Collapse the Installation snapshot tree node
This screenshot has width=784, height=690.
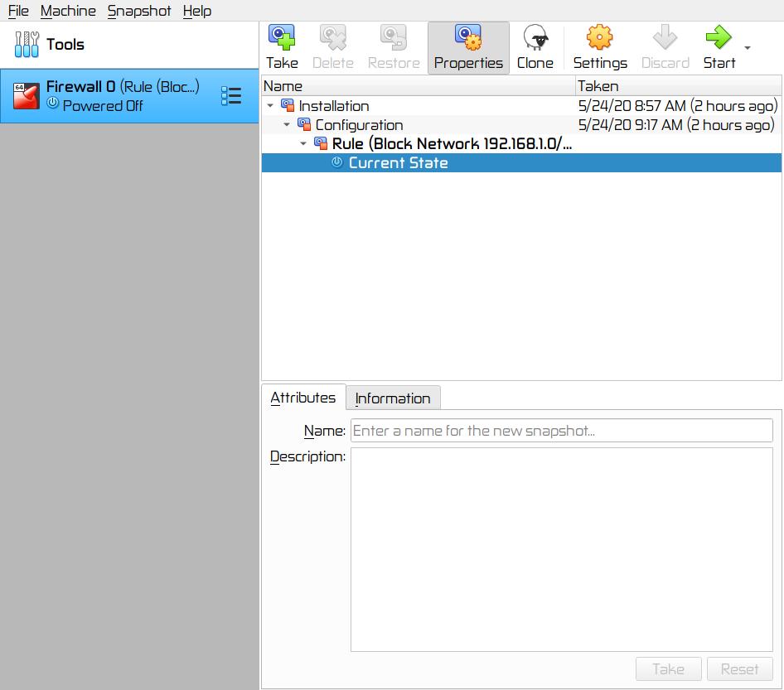click(270, 106)
